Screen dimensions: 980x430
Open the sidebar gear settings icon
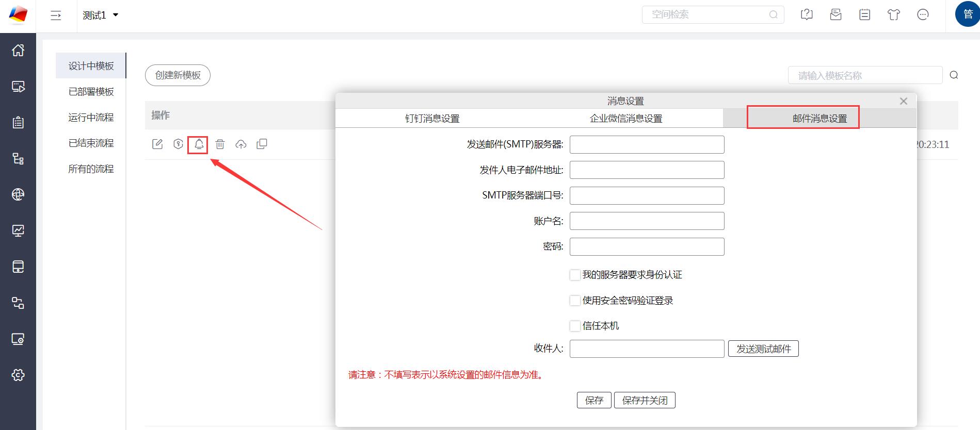click(18, 375)
